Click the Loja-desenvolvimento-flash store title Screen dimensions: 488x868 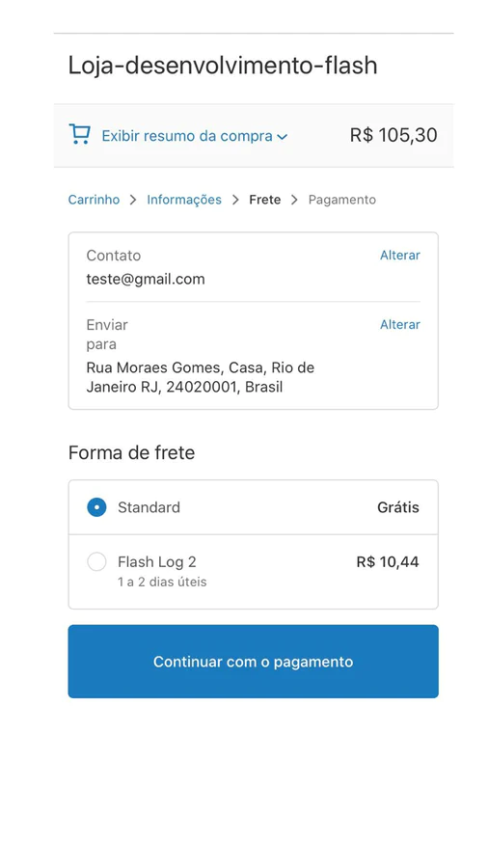[x=223, y=66]
